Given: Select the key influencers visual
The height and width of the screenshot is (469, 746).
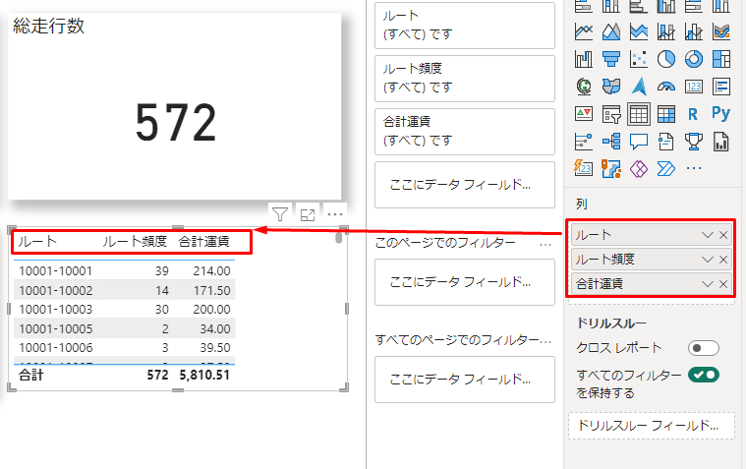Looking at the screenshot, I should (584, 141).
